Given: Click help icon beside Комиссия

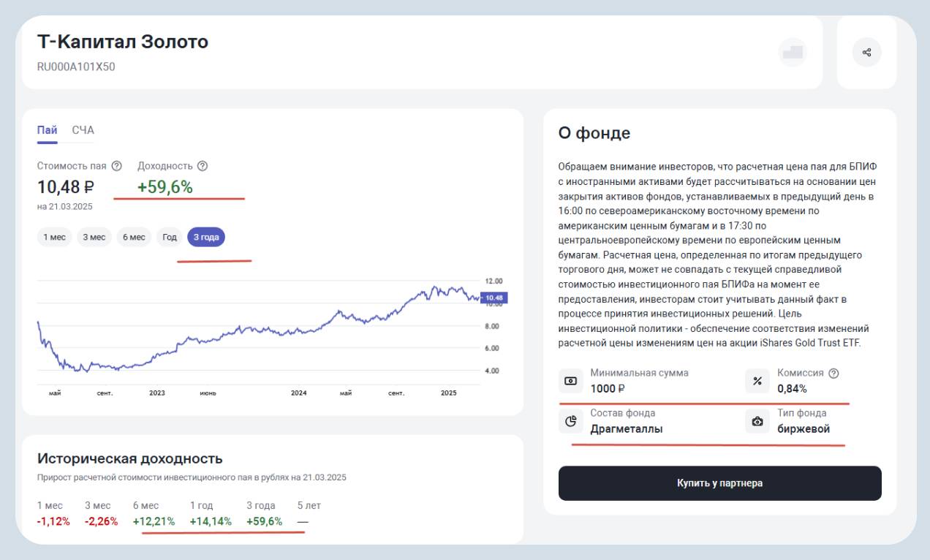Looking at the screenshot, I should [x=833, y=373].
